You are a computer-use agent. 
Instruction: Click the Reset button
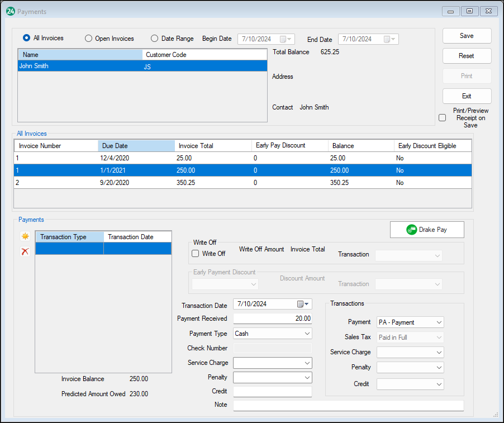pos(467,56)
